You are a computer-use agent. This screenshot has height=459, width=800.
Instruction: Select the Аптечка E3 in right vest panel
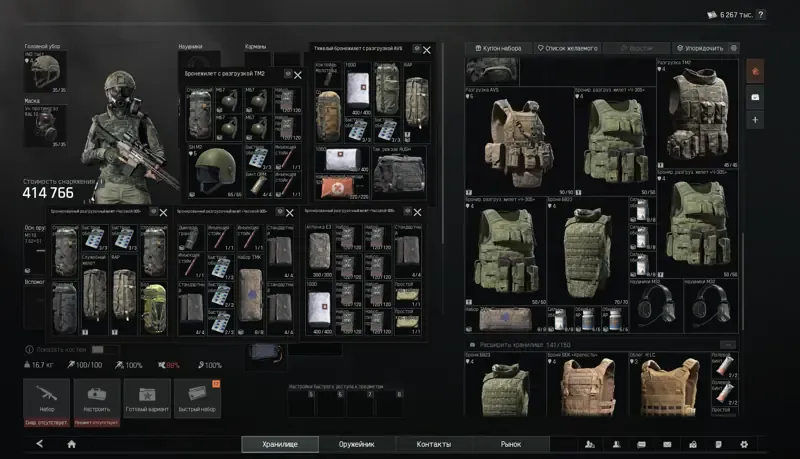319,251
